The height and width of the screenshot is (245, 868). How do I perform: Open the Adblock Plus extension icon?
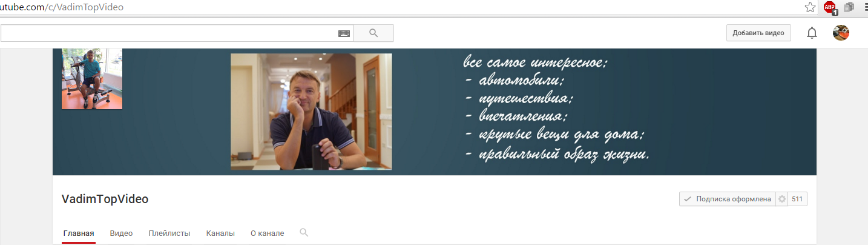(x=830, y=7)
